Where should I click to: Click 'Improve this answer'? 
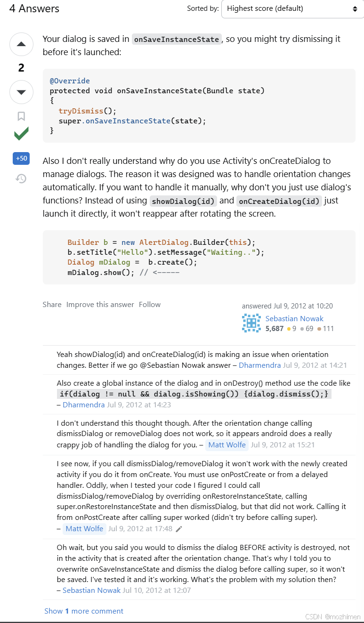[x=100, y=304]
